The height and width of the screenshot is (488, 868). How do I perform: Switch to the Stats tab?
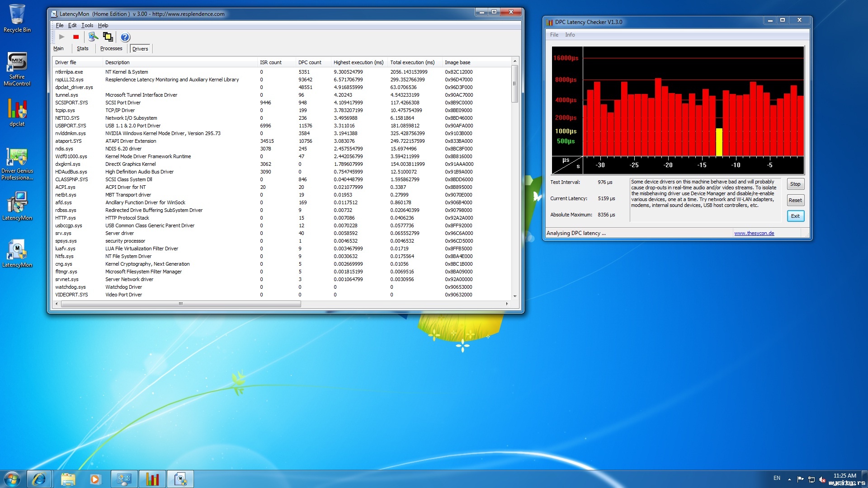tap(83, 49)
